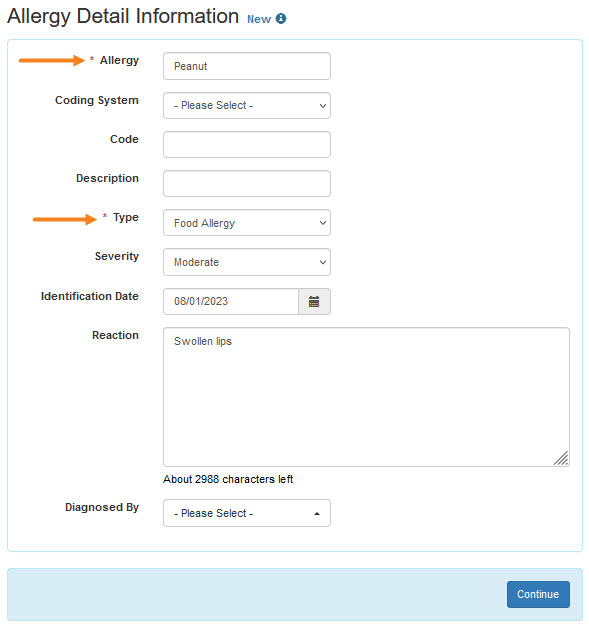Expand the Diagnosed By Please Select dropdown
This screenshot has height=624, width=589.
click(x=247, y=513)
